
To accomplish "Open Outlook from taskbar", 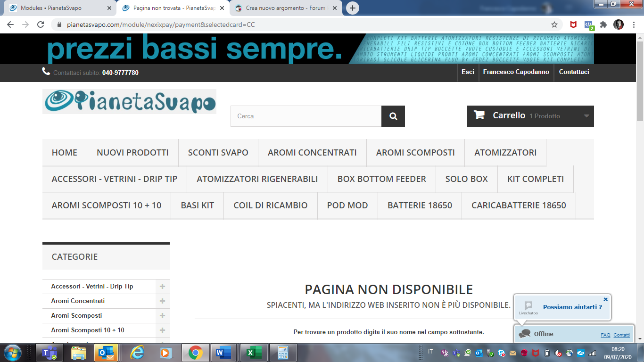I will (106, 353).
